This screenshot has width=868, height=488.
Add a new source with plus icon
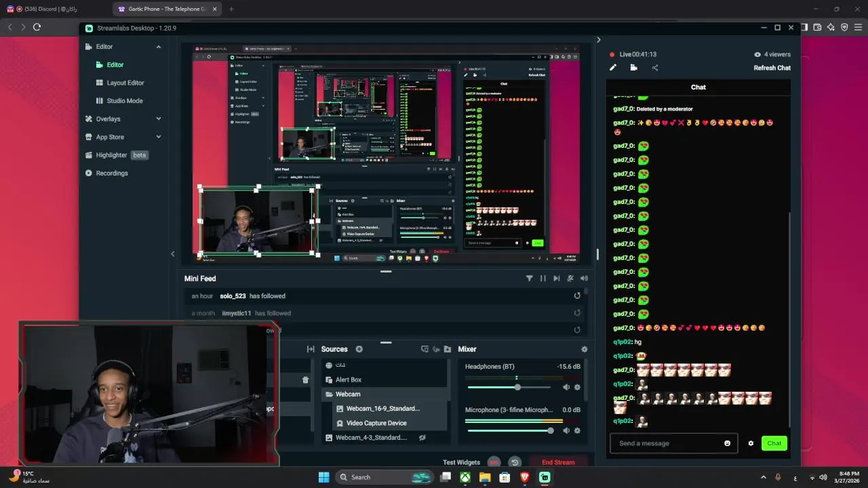359,349
